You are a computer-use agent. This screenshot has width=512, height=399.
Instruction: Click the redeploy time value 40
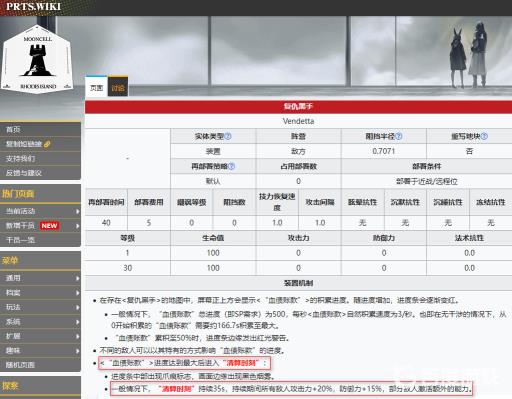tap(106, 223)
